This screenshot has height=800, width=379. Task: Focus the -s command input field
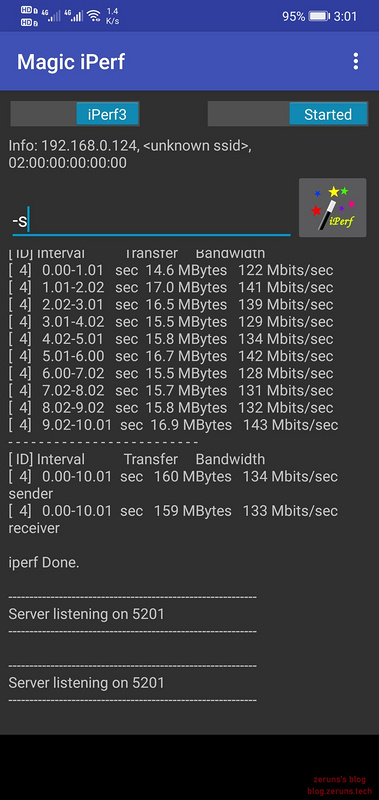click(x=151, y=221)
